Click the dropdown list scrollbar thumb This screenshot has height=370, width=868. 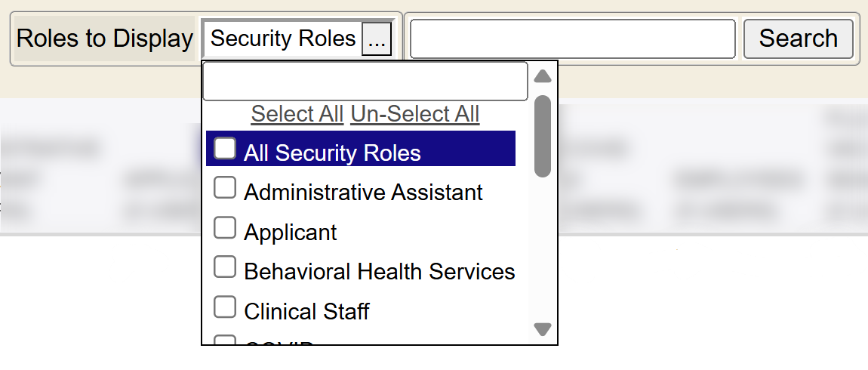point(542,136)
